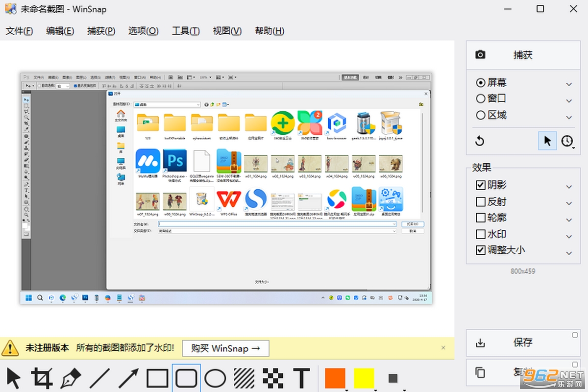Open the line width square selector
This screenshot has height=392, width=588.
(x=392, y=378)
